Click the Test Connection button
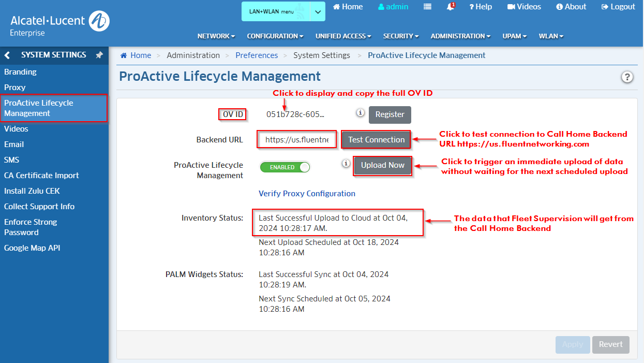The width and height of the screenshot is (644, 363). tap(376, 140)
